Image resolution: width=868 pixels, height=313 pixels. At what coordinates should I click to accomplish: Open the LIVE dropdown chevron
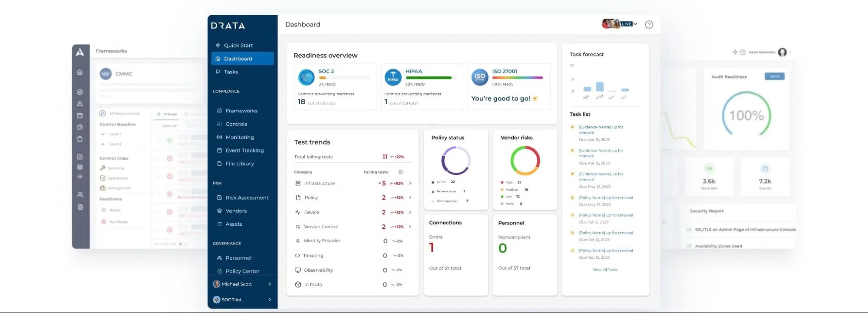pos(635,24)
